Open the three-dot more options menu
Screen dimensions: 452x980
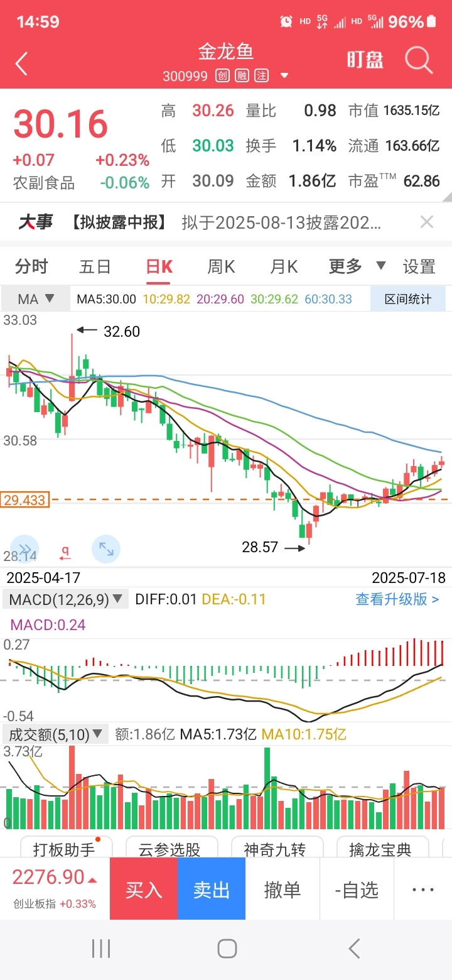(x=423, y=889)
